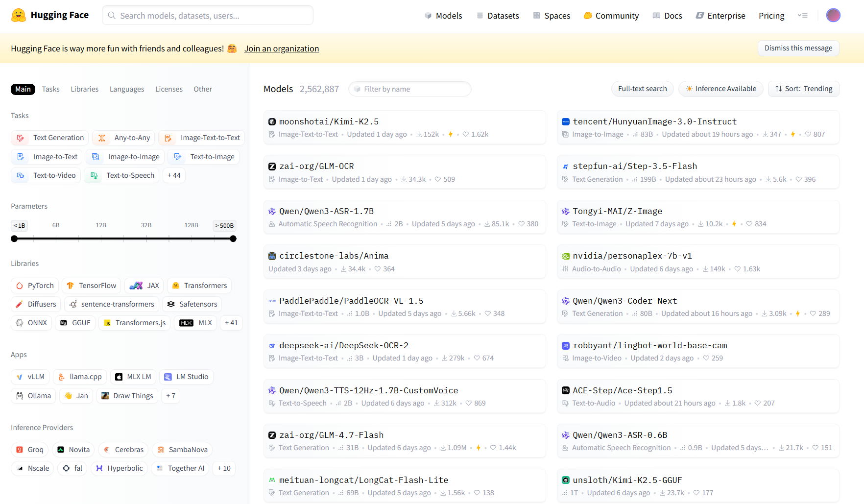Click the TensorFlow library icon

click(x=70, y=286)
